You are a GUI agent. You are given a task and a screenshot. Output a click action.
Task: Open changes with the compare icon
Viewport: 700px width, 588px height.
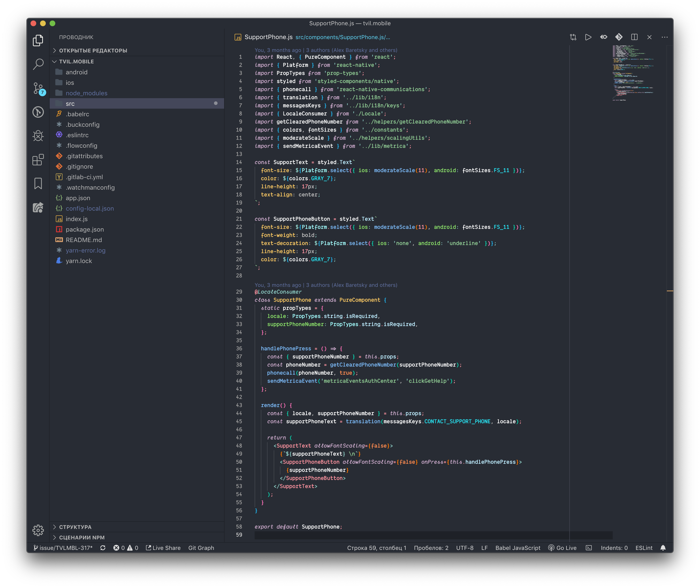click(x=573, y=37)
